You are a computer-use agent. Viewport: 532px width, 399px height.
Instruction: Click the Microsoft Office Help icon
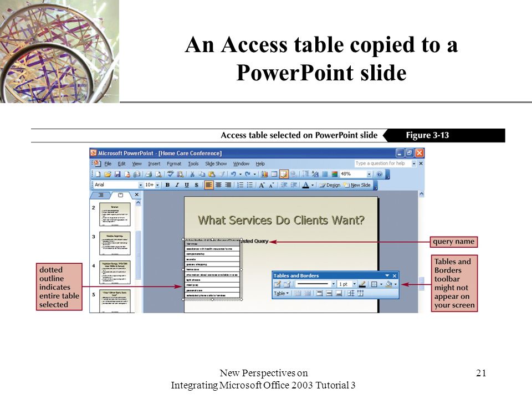[x=379, y=175]
